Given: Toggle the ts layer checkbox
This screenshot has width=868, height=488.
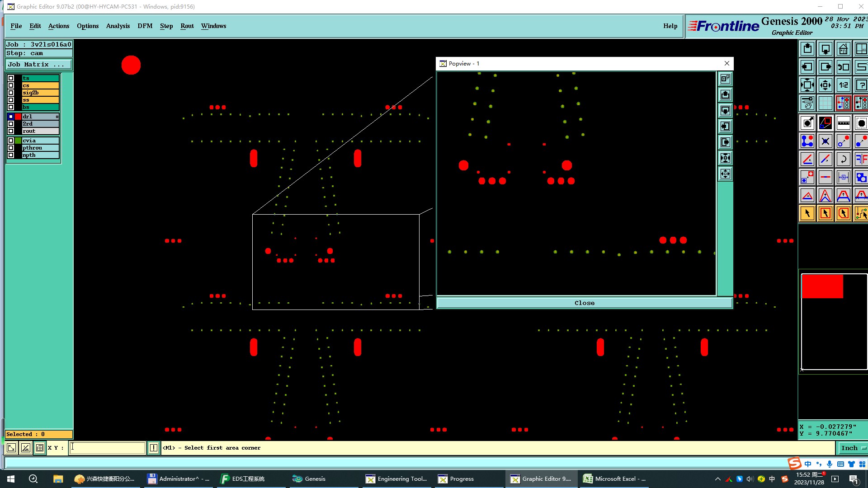Looking at the screenshot, I should (x=11, y=78).
